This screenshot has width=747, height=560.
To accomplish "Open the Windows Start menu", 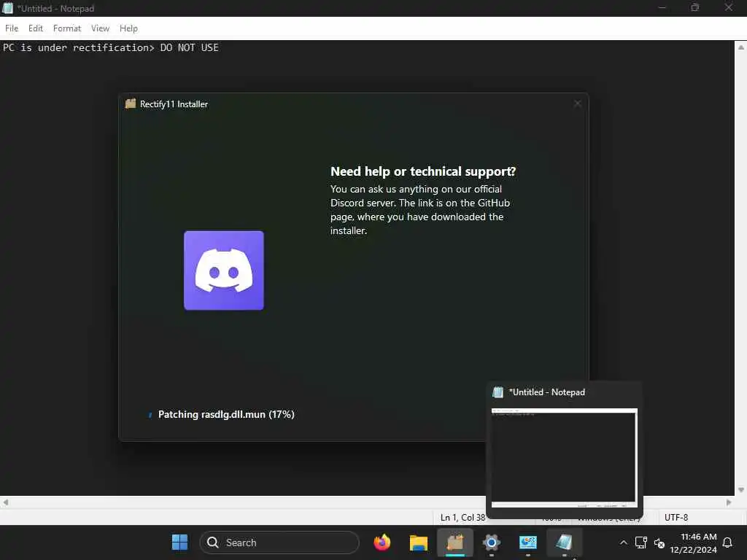I will (179, 542).
